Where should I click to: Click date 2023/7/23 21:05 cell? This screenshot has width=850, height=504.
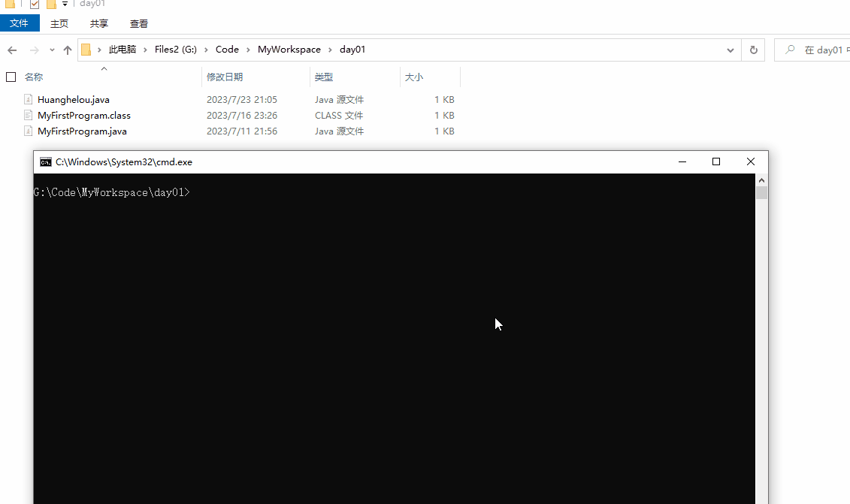[242, 100]
